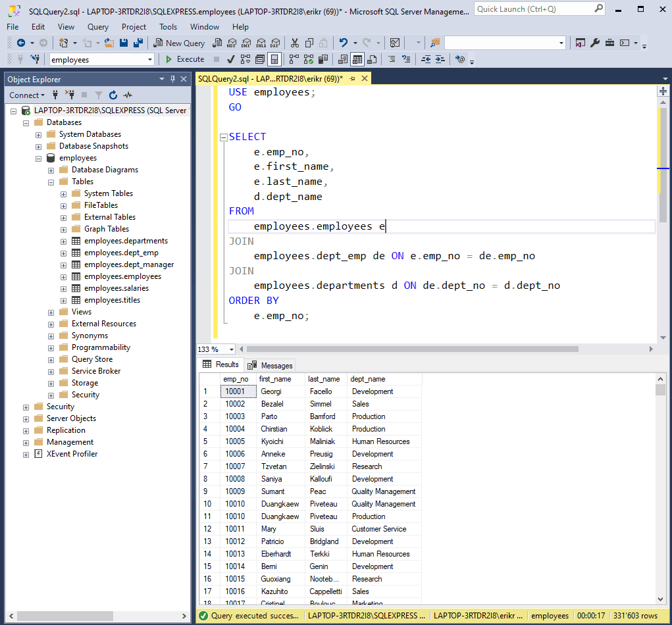Toggle Include Client Statistics
672x625 pixels.
[323, 59]
